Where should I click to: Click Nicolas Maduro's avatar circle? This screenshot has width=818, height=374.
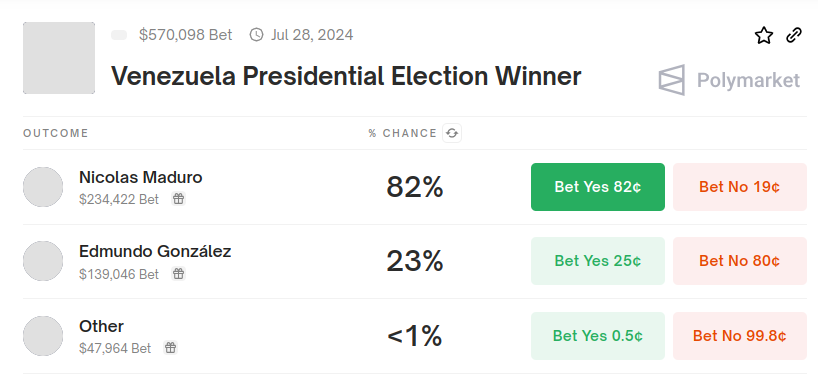click(43, 187)
